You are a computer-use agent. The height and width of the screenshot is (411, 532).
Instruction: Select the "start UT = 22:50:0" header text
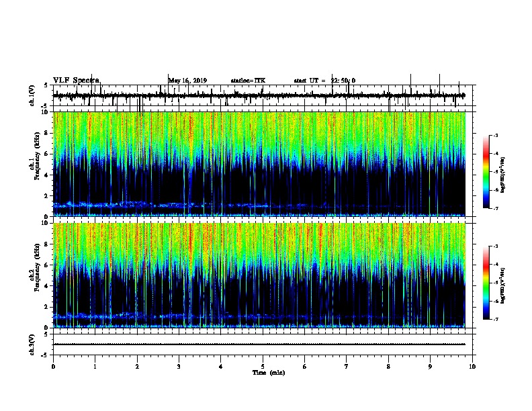pos(324,81)
